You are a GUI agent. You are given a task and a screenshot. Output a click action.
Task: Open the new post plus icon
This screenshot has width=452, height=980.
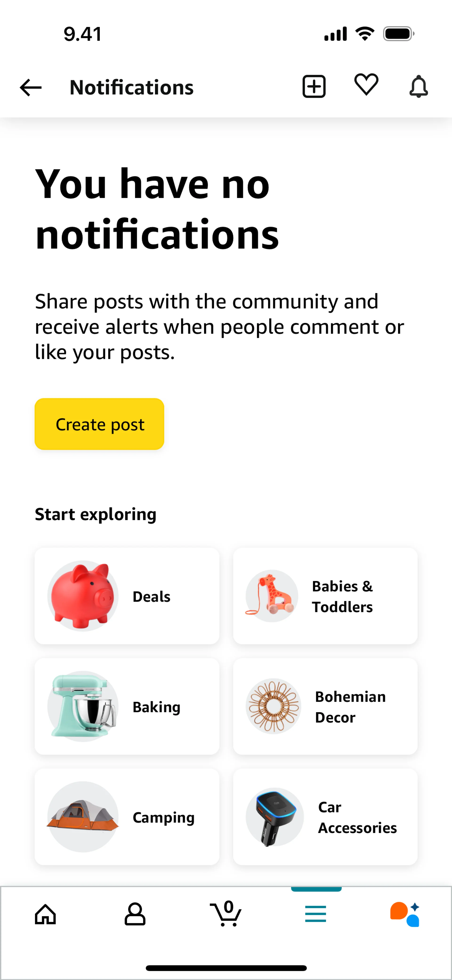314,86
